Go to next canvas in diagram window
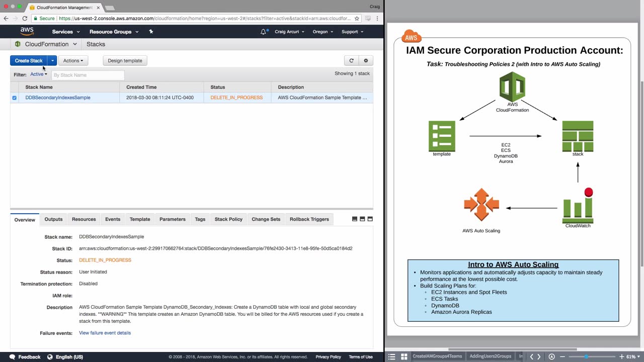The image size is (644, 362). coord(539,357)
